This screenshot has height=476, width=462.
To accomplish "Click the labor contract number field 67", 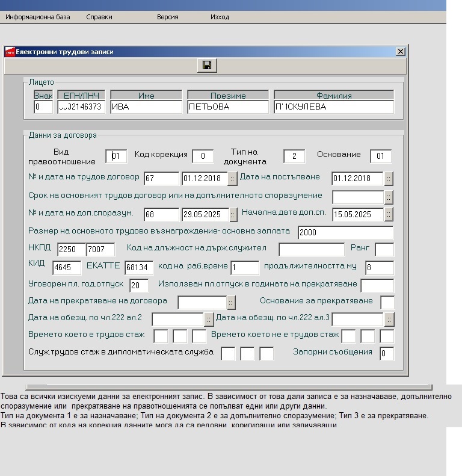I will click(x=161, y=179).
